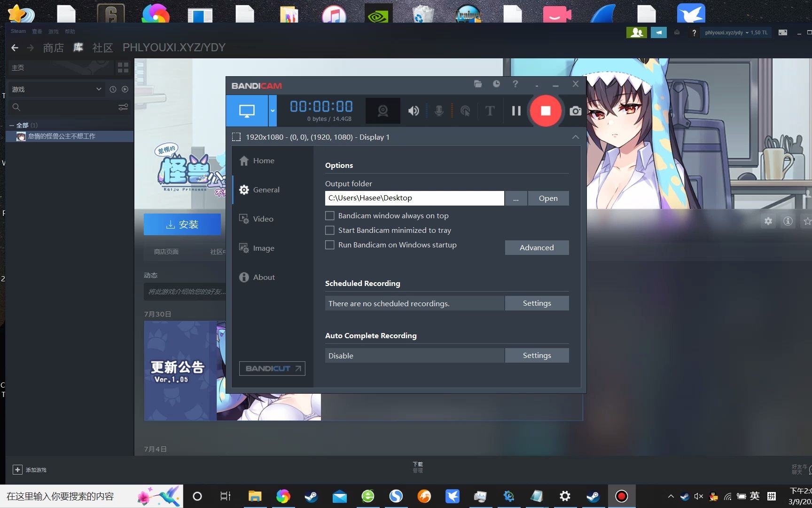This screenshot has width=812, height=508.
Task: Open the Home tab in Bandicam
Action: 257,161
